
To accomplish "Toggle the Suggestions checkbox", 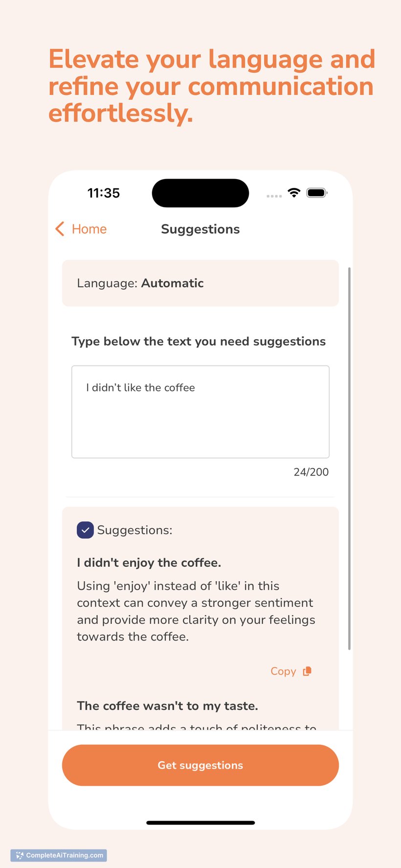I will pyautogui.click(x=85, y=530).
